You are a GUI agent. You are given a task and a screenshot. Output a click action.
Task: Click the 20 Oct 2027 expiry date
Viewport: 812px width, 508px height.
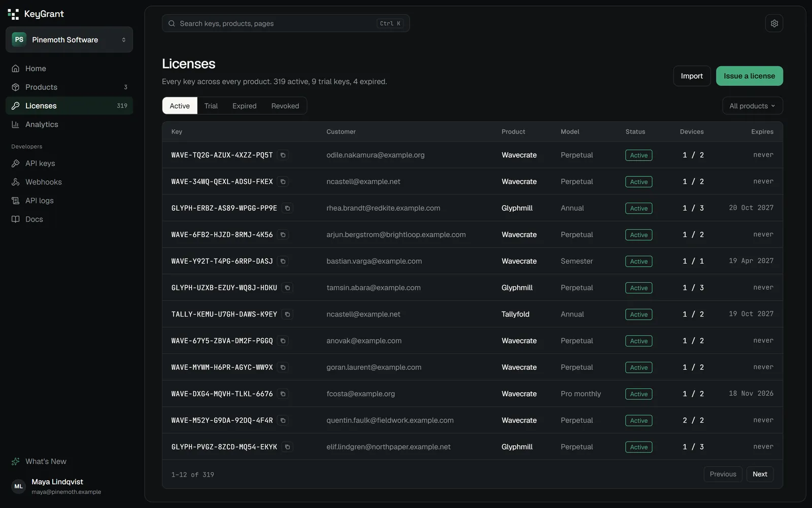pyautogui.click(x=751, y=208)
